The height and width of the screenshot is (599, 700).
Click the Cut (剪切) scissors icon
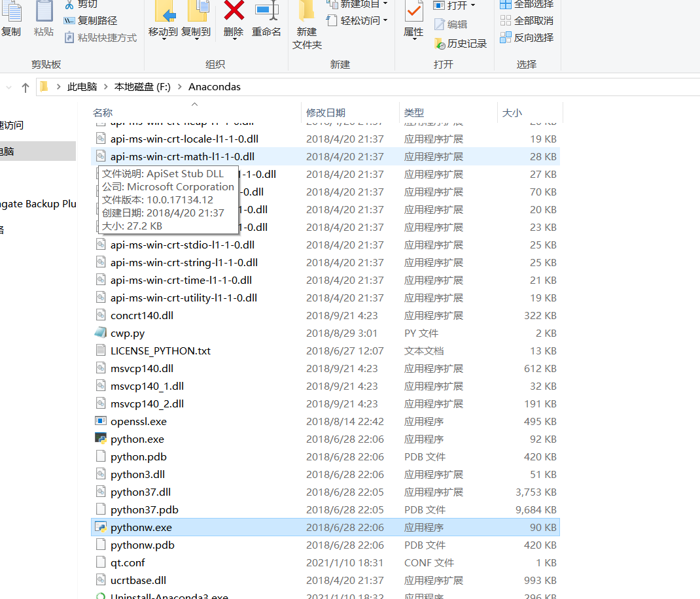[69, 5]
